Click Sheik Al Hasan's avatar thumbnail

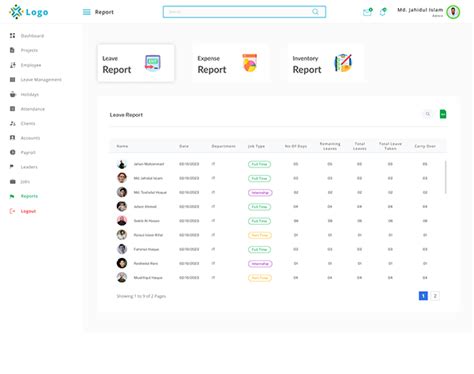pyautogui.click(x=122, y=221)
